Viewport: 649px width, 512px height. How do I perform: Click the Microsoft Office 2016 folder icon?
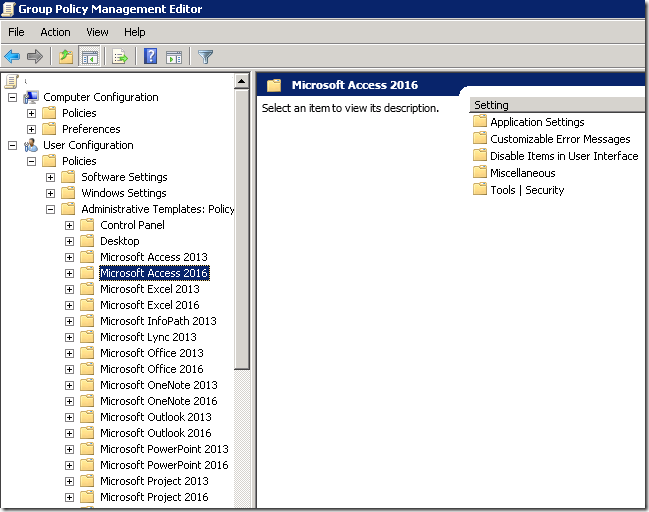pyautogui.click(x=87, y=369)
